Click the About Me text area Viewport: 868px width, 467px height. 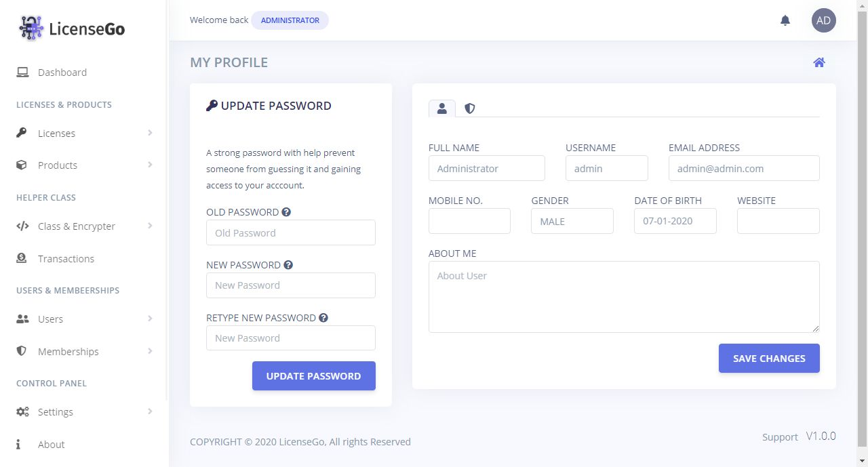pos(624,297)
